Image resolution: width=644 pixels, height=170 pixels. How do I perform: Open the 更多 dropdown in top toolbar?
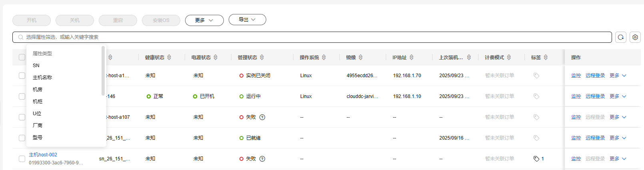pyautogui.click(x=204, y=20)
